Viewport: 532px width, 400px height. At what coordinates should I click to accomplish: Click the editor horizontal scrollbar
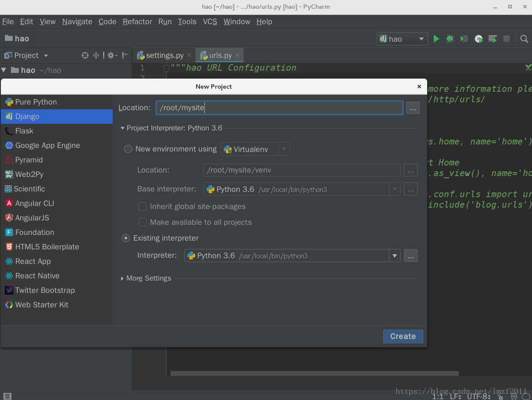(314, 374)
